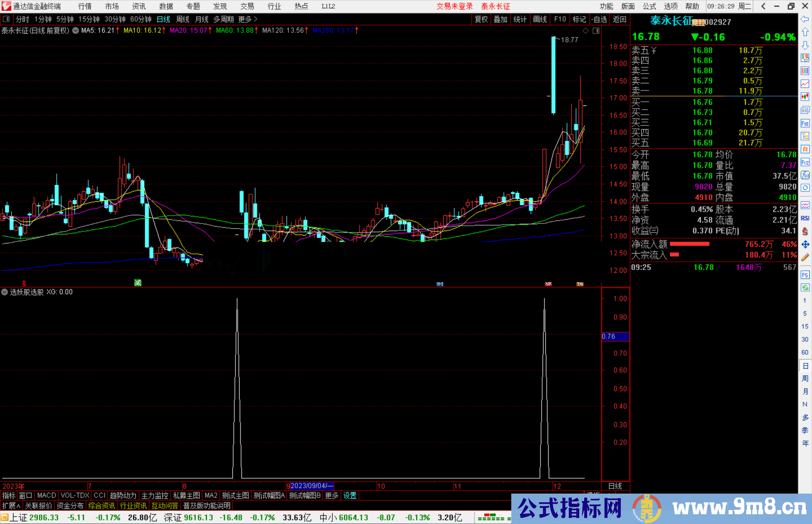The height and width of the screenshot is (524, 812).
Task: Toggle the 选妖股选股 indicator circle button
Action: 5,292
